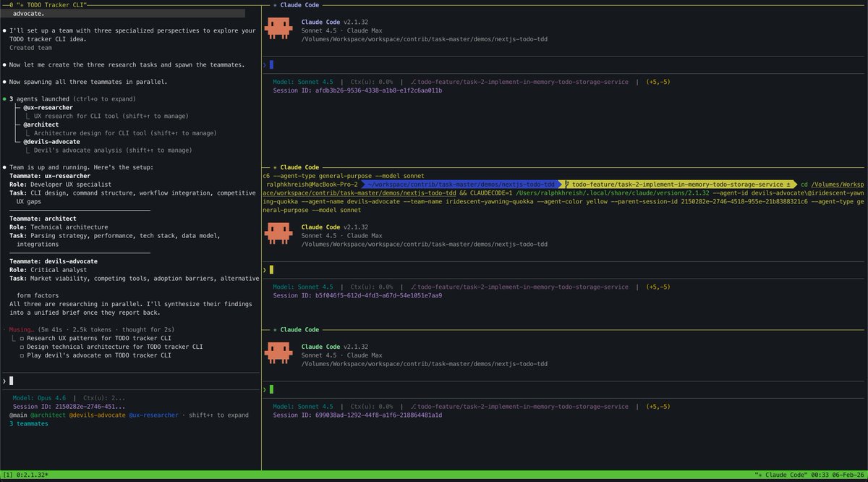
Task: Select @ux-researcher in the agents tree
Action: tap(48, 107)
